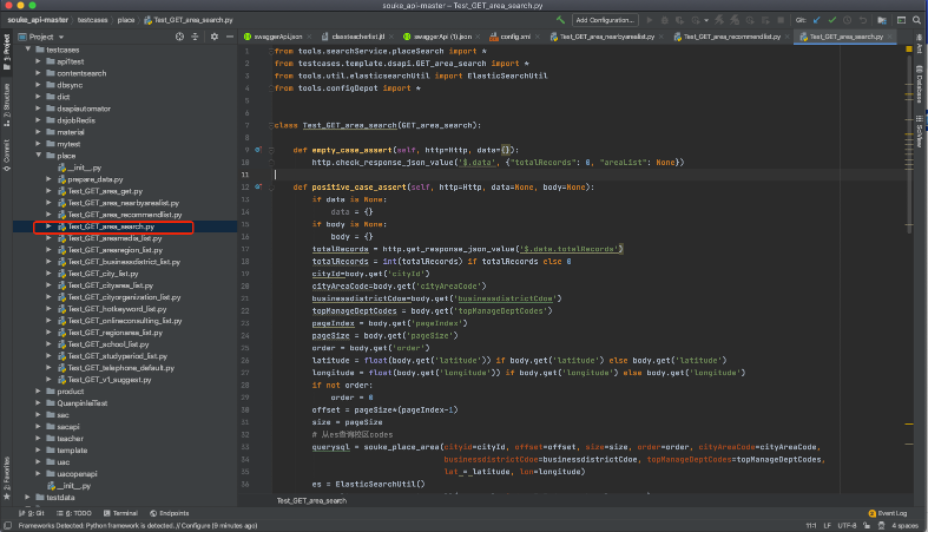Image resolution: width=929 pixels, height=533 pixels.
Task: Switch to swaggerApi.json tab
Action: tap(277, 37)
